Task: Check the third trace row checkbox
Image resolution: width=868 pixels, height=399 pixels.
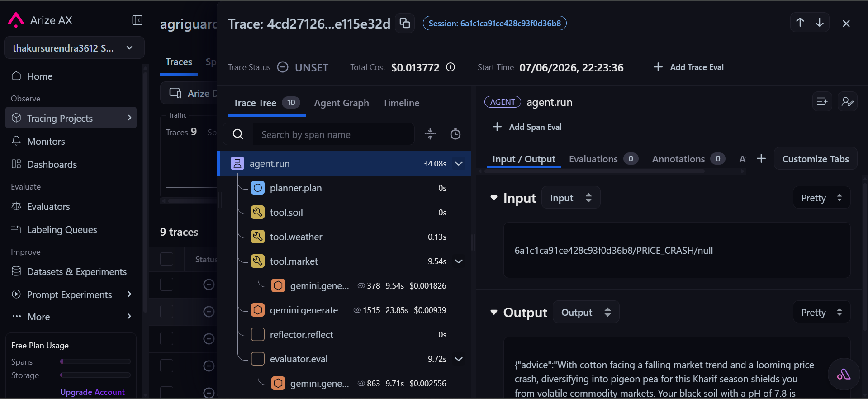Action: tap(166, 338)
